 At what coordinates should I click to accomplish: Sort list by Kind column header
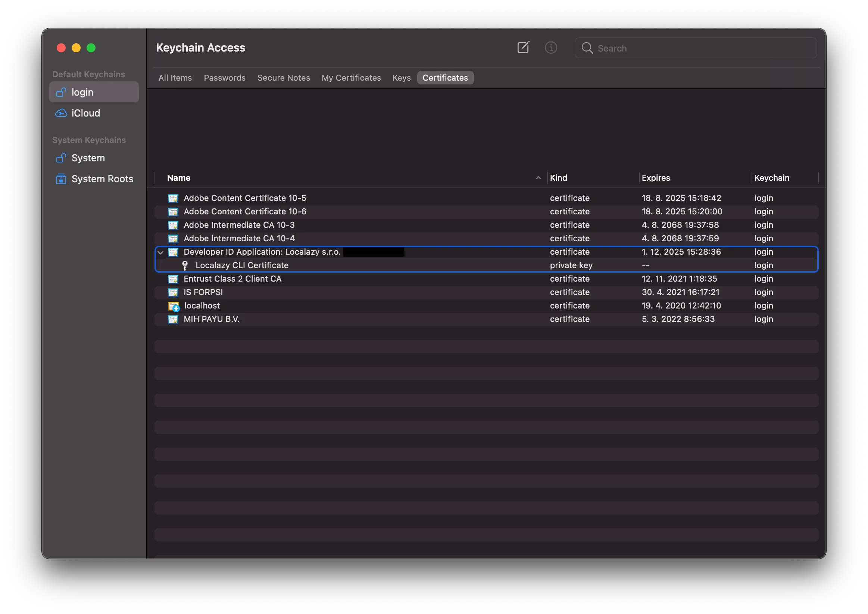point(558,178)
